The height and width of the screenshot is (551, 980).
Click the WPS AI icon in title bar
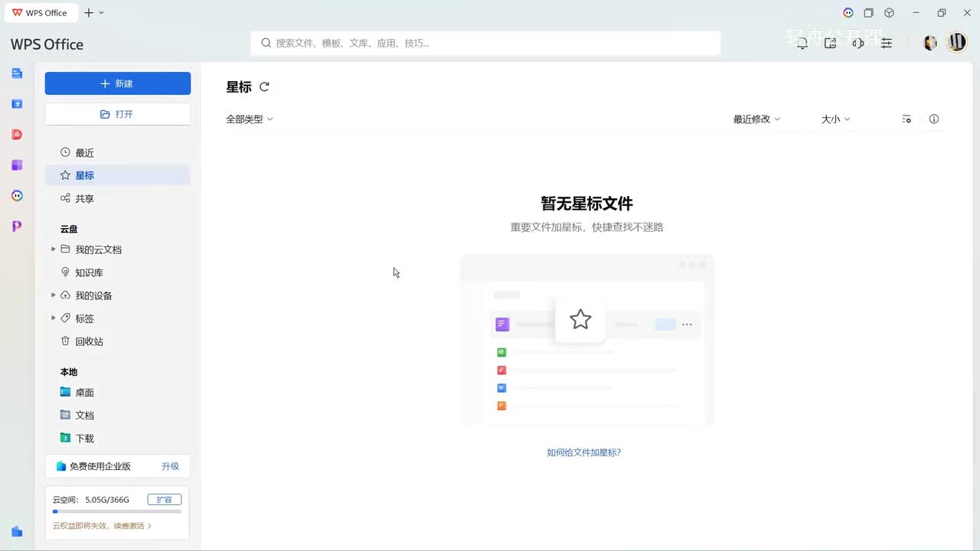pos(848,13)
